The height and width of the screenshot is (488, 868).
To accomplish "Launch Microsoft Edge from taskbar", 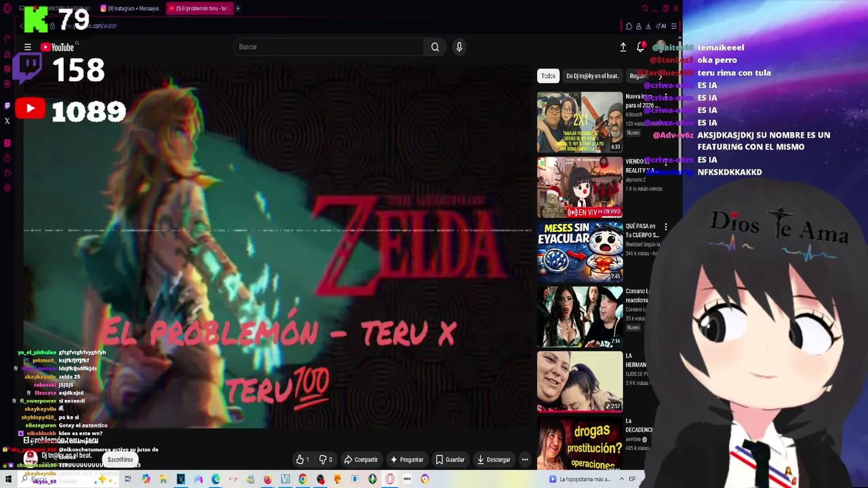I will point(216,479).
